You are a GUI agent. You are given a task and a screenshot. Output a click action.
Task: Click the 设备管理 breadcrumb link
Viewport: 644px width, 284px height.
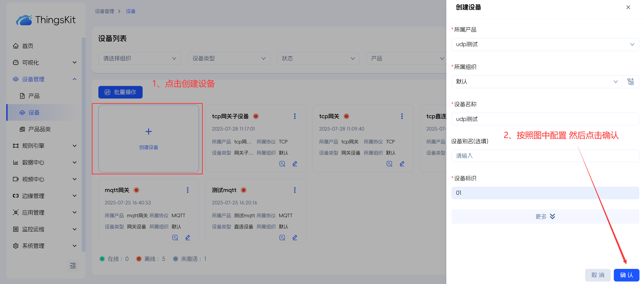pyautogui.click(x=104, y=11)
